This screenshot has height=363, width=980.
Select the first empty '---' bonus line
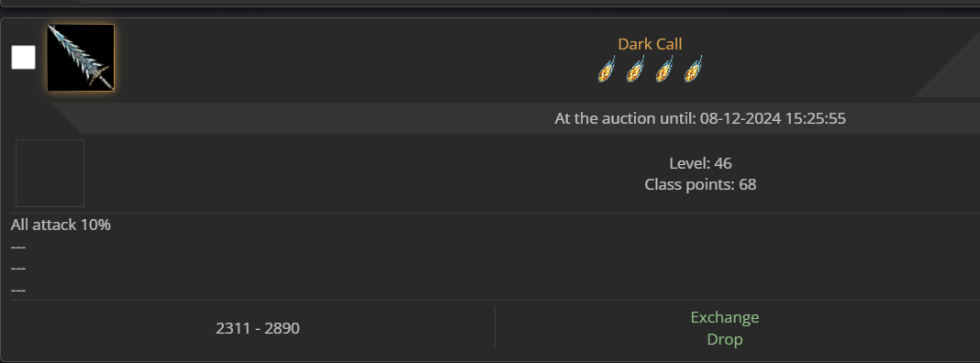click(x=18, y=247)
